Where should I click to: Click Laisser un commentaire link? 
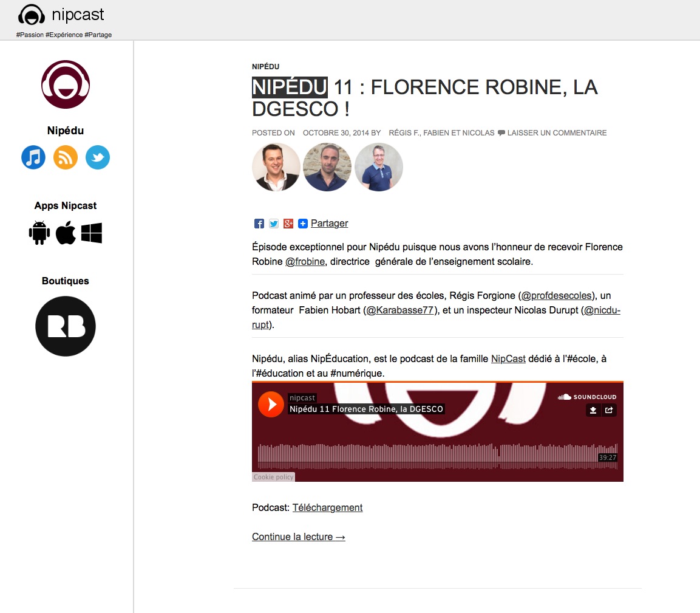556,133
